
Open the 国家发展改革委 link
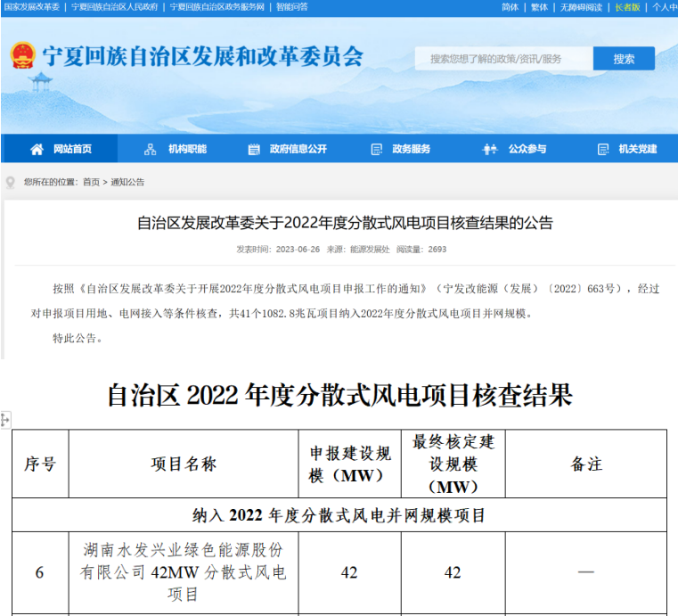(x=31, y=7)
